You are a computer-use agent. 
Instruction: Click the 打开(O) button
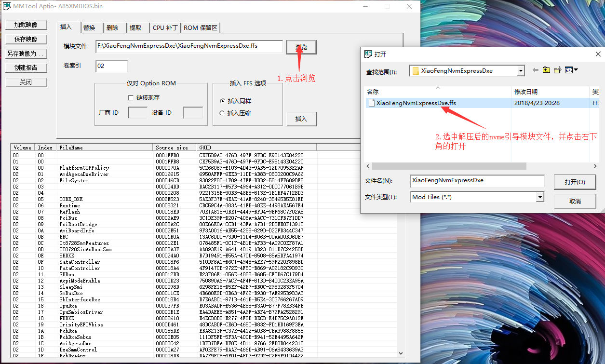click(574, 182)
